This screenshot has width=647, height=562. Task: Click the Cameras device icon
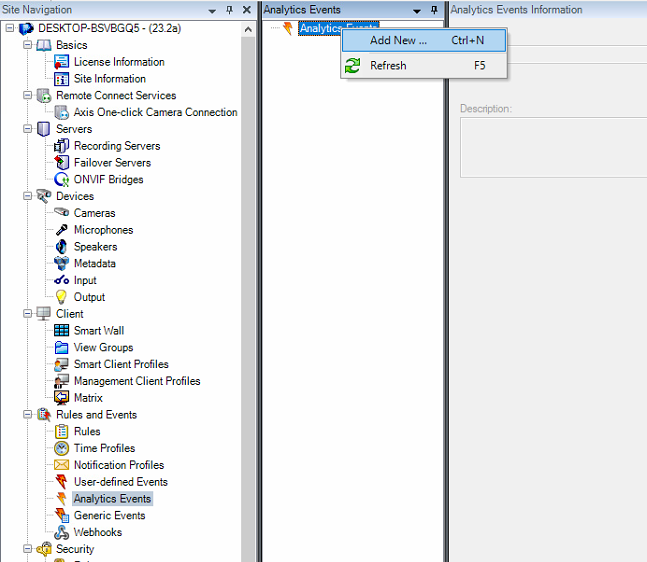pos(62,213)
